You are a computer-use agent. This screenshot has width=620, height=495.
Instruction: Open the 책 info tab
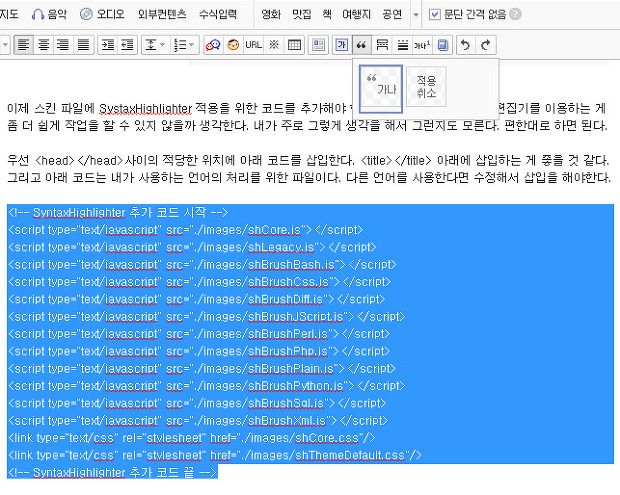click(327, 14)
